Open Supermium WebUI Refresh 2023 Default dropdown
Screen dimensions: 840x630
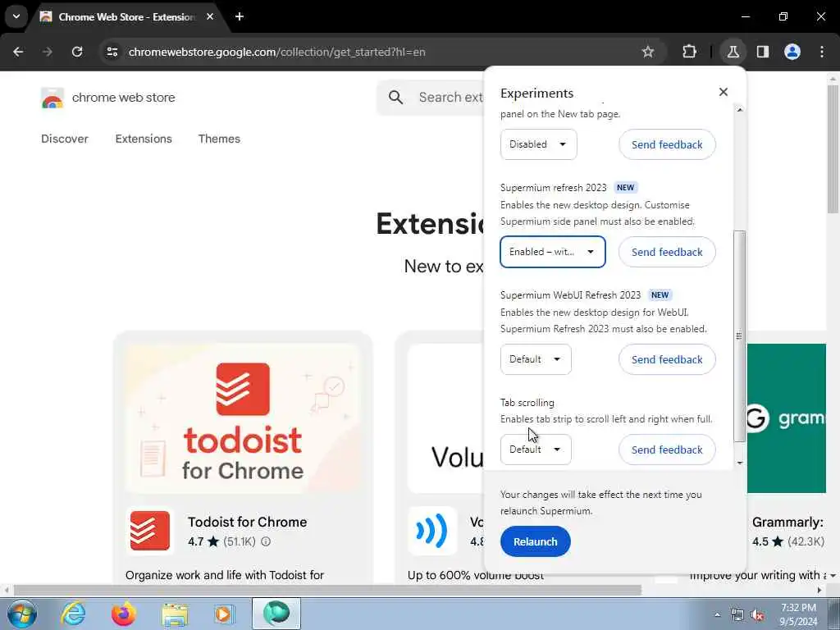[x=536, y=359]
